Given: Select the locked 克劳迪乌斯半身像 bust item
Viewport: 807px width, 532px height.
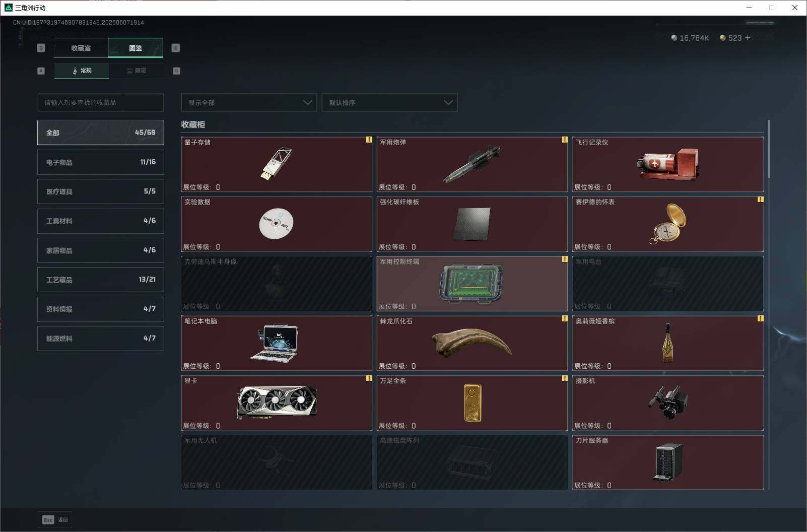Looking at the screenshot, I should tap(276, 284).
